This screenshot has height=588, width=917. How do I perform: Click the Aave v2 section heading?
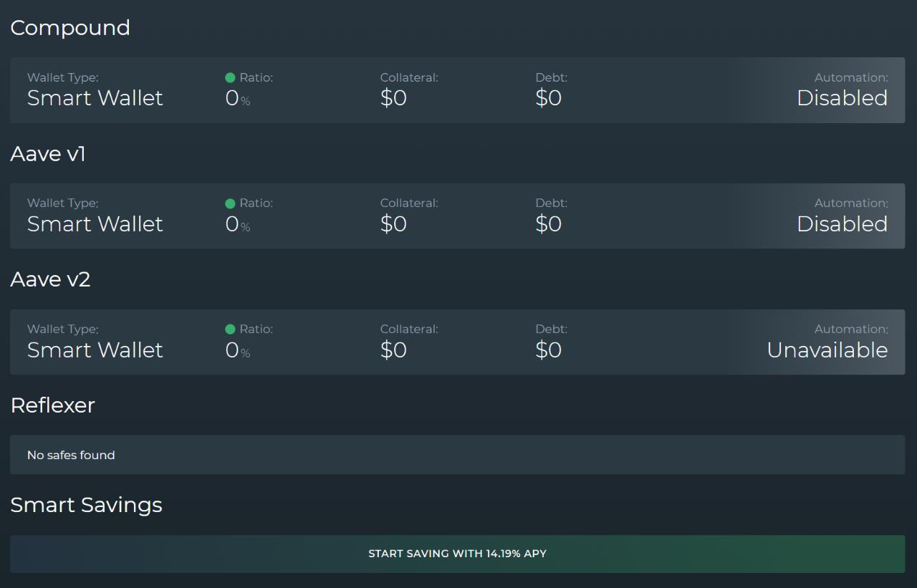50,279
